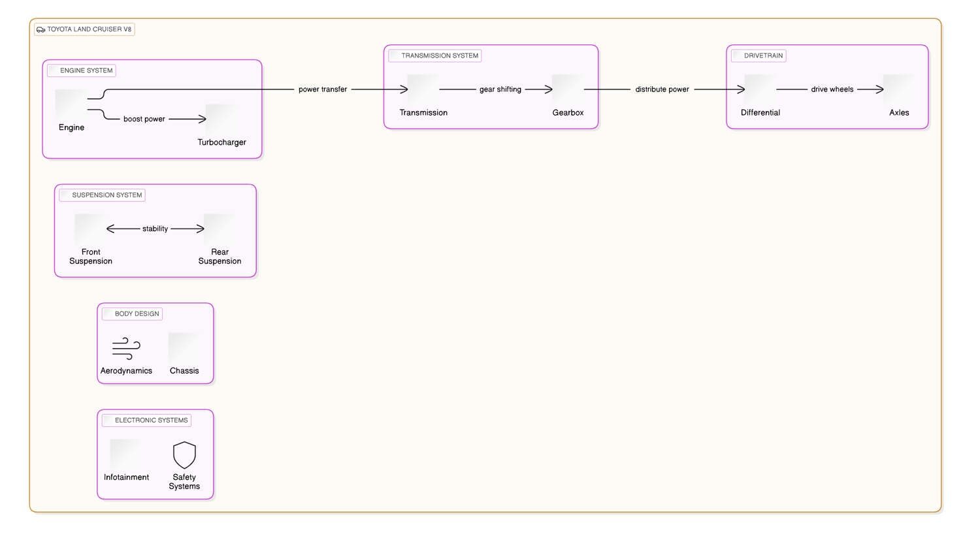Select the 'power transfer' connection label
The width and height of the screenshot is (980, 540).
[323, 89]
